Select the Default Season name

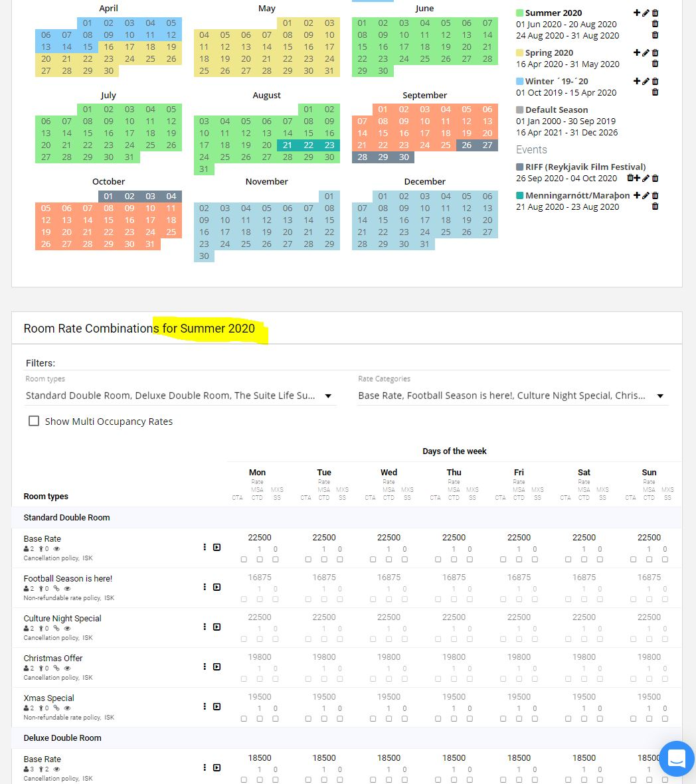click(x=557, y=110)
